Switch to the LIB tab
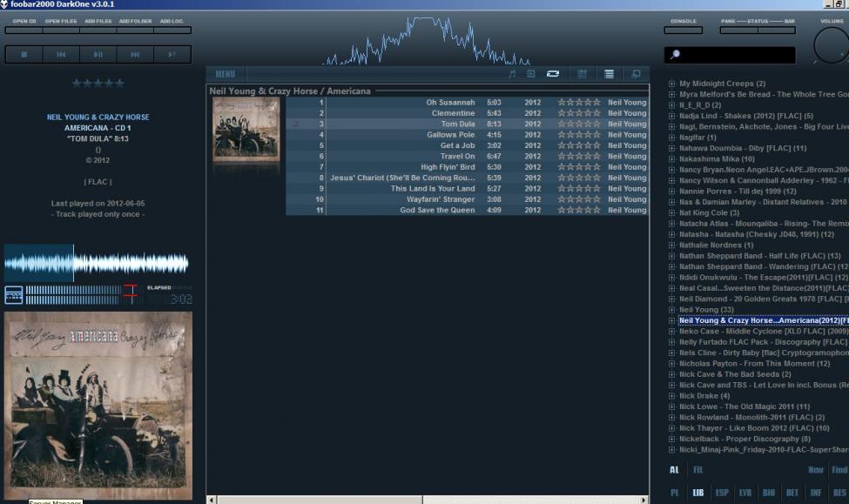 tap(698, 493)
